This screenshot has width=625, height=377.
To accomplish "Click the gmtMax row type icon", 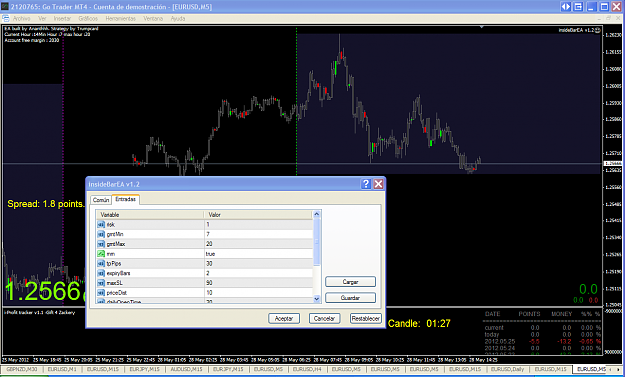I will (101, 244).
